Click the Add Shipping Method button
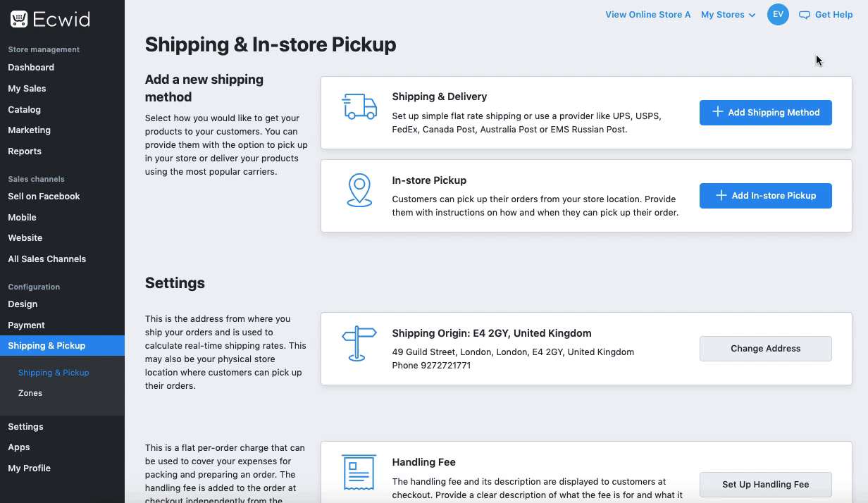Screen dimensions: 868x503 765,113
